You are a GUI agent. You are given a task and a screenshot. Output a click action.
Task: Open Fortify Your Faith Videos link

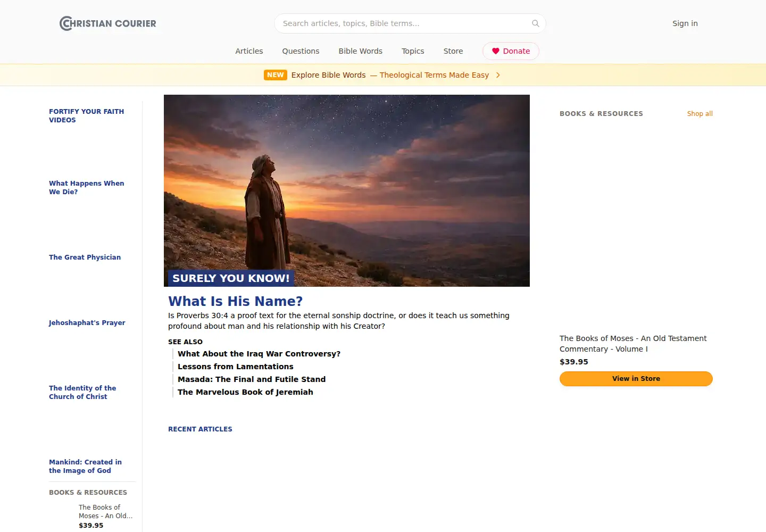click(x=86, y=115)
